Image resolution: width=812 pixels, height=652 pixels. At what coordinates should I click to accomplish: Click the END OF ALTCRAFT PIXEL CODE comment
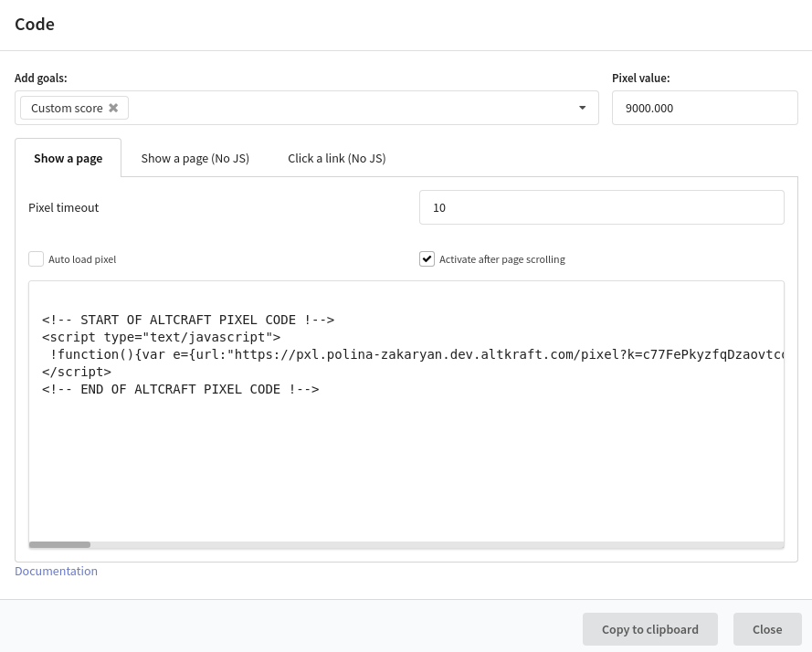(180, 389)
